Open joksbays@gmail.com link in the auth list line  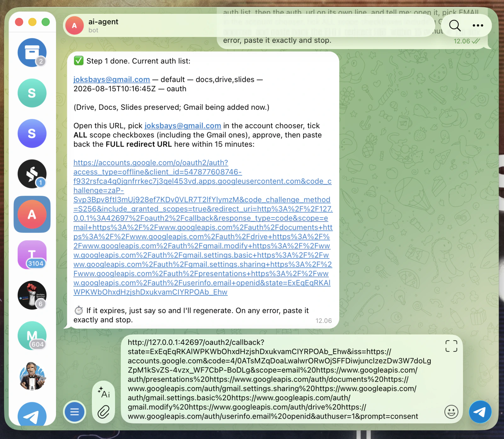112,80
